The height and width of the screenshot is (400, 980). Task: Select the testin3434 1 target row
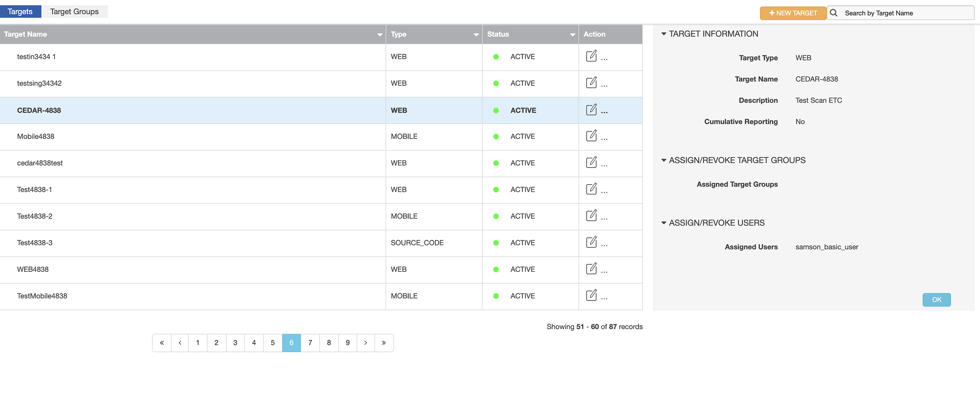tap(321, 57)
